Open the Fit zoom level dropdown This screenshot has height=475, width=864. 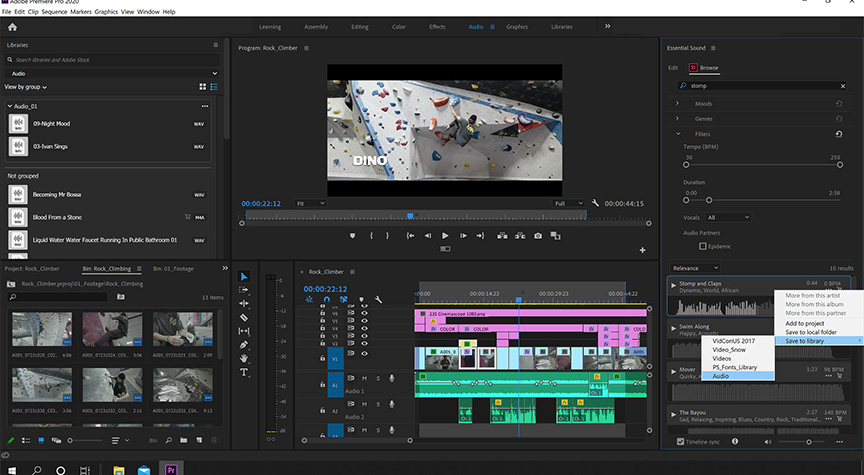(x=310, y=203)
